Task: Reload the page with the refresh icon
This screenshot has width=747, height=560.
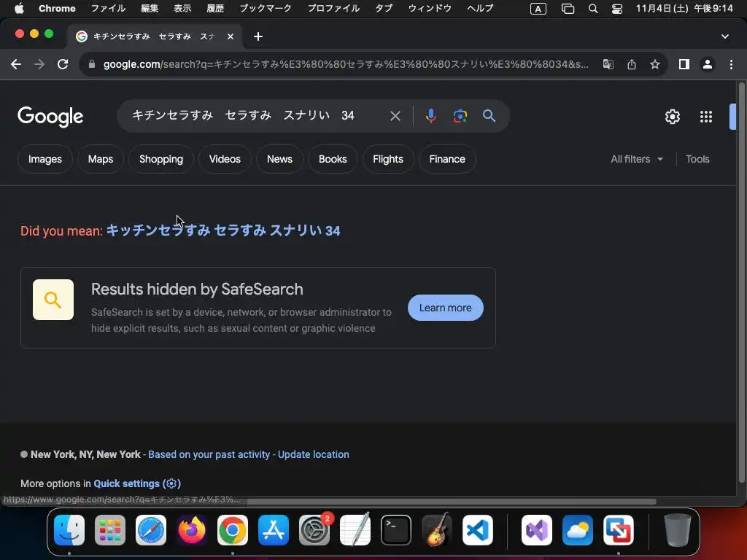Action: pyautogui.click(x=63, y=64)
